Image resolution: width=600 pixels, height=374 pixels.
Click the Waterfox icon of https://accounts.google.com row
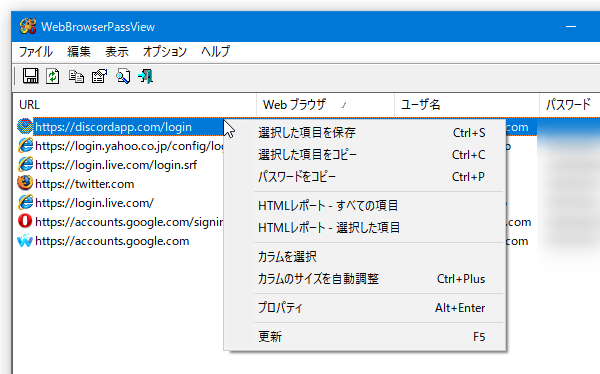(25, 241)
